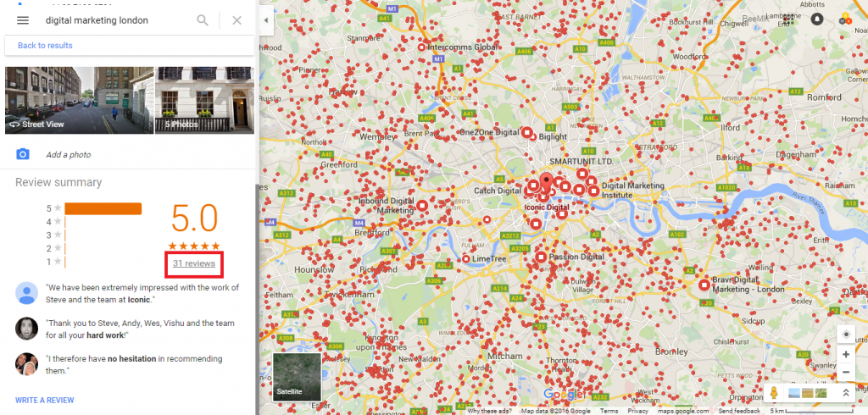Click the Romford place name
The height and width of the screenshot is (415, 868).
825,97
